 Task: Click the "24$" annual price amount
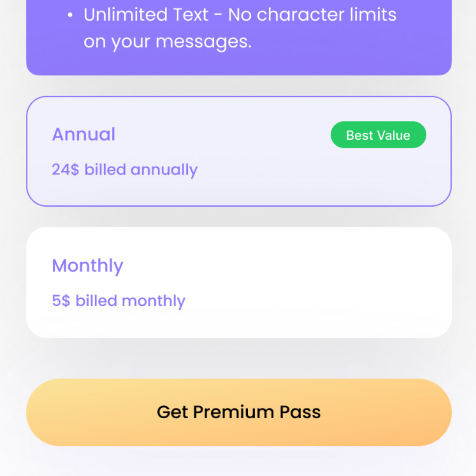click(x=66, y=170)
